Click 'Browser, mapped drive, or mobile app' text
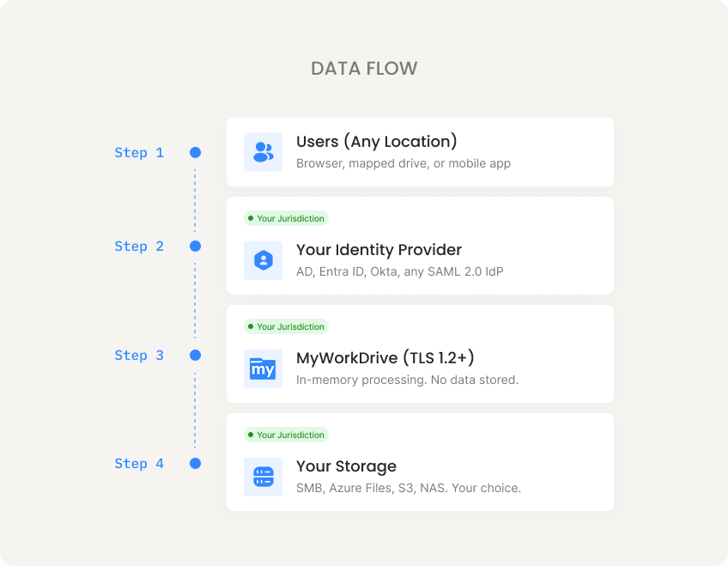The height and width of the screenshot is (566, 728). [x=403, y=163]
